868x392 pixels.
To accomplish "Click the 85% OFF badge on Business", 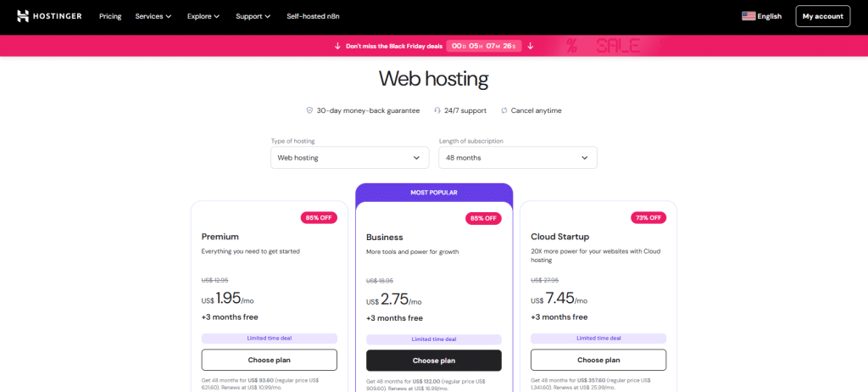I will click(483, 218).
